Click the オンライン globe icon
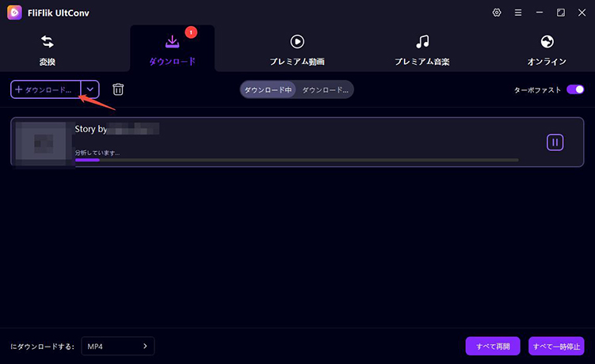The height and width of the screenshot is (364, 595). click(x=547, y=42)
